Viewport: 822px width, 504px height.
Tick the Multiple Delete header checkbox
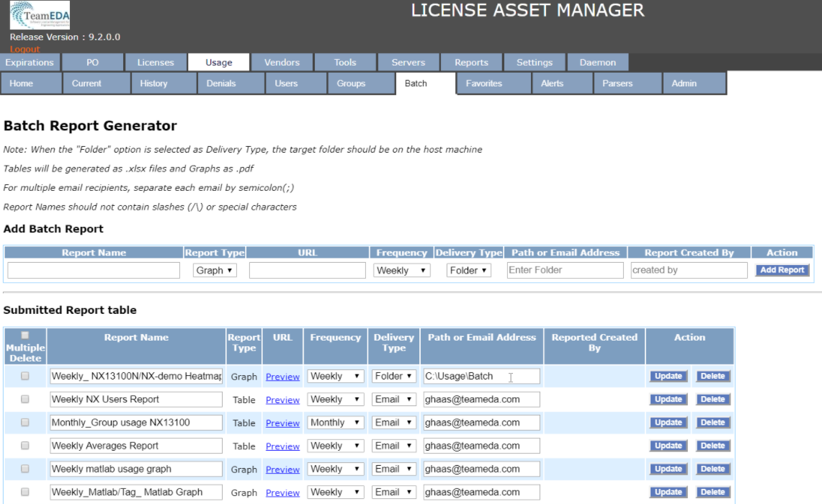tap(25, 335)
